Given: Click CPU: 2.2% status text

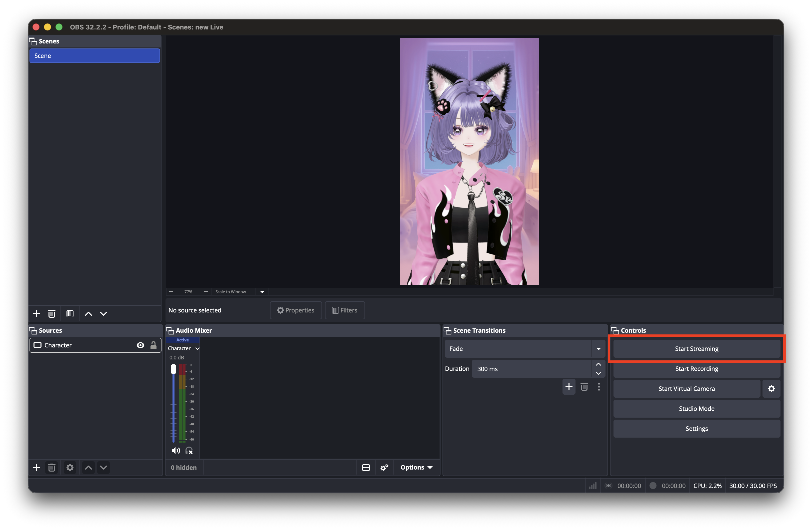Looking at the screenshot, I should tap(707, 486).
